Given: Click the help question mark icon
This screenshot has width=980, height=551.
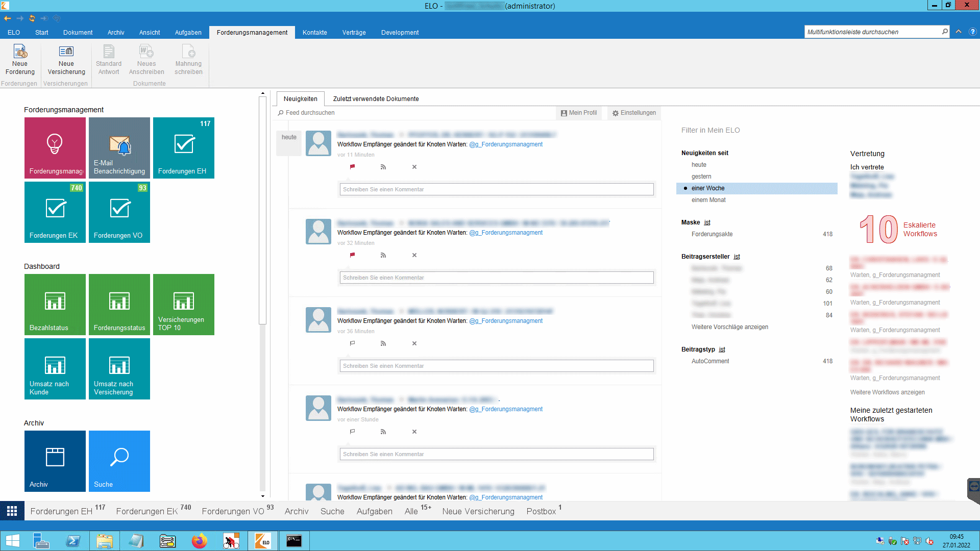Looking at the screenshot, I should coord(973,32).
